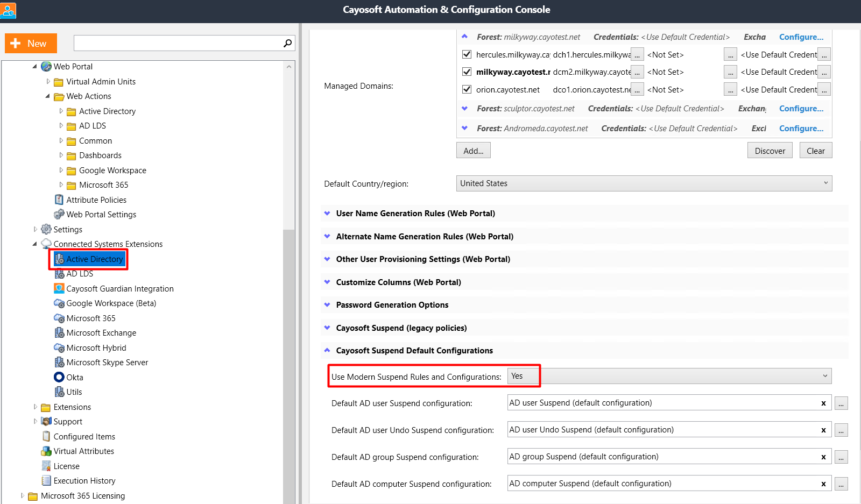
Task: Click the Microsoft Skype Server icon
Action: pyautogui.click(x=59, y=363)
